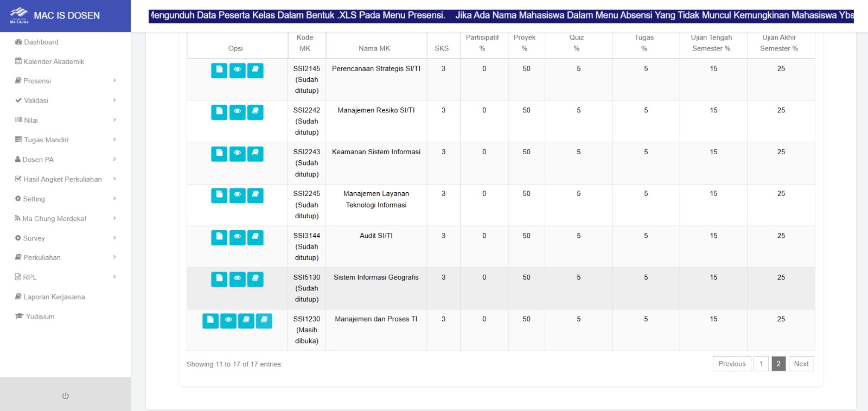Expand the Validasi submenu arrow
Image resolution: width=868 pixels, height=411 pixels.
click(114, 100)
